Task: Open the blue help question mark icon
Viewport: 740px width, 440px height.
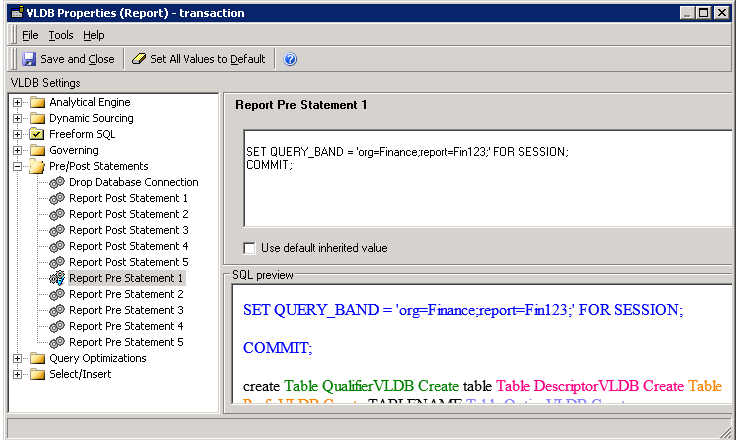Action: [x=290, y=59]
